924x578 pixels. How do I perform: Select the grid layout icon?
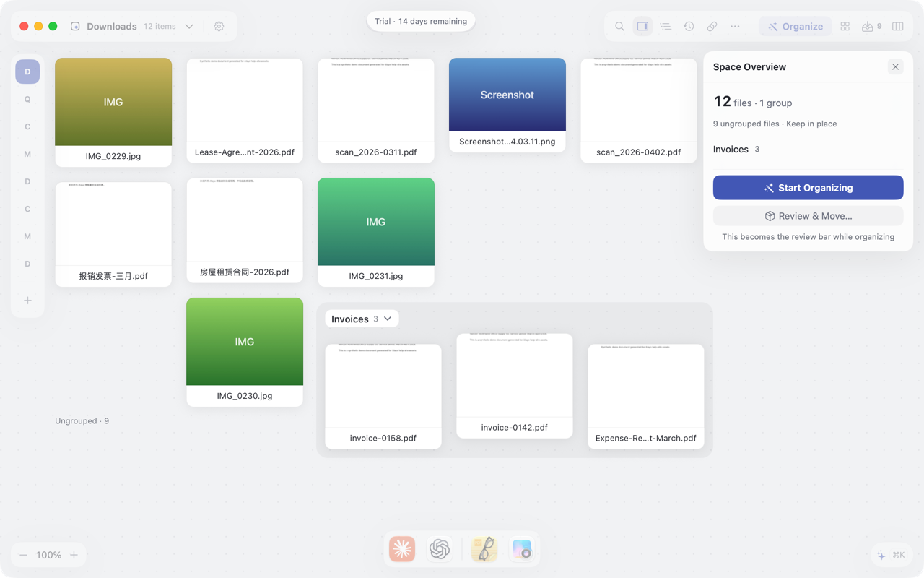tap(845, 27)
